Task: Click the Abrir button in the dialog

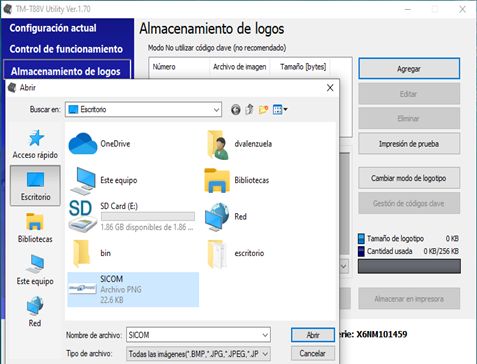Action: tap(313, 335)
